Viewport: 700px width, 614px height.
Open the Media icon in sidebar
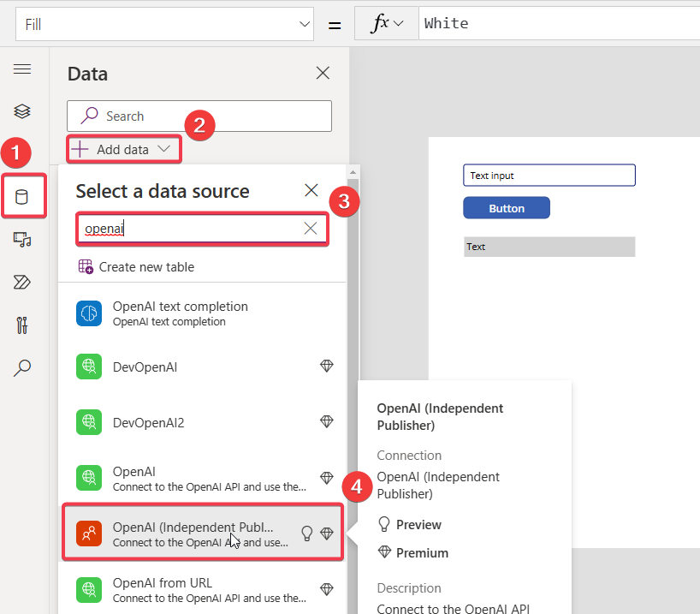(x=22, y=240)
